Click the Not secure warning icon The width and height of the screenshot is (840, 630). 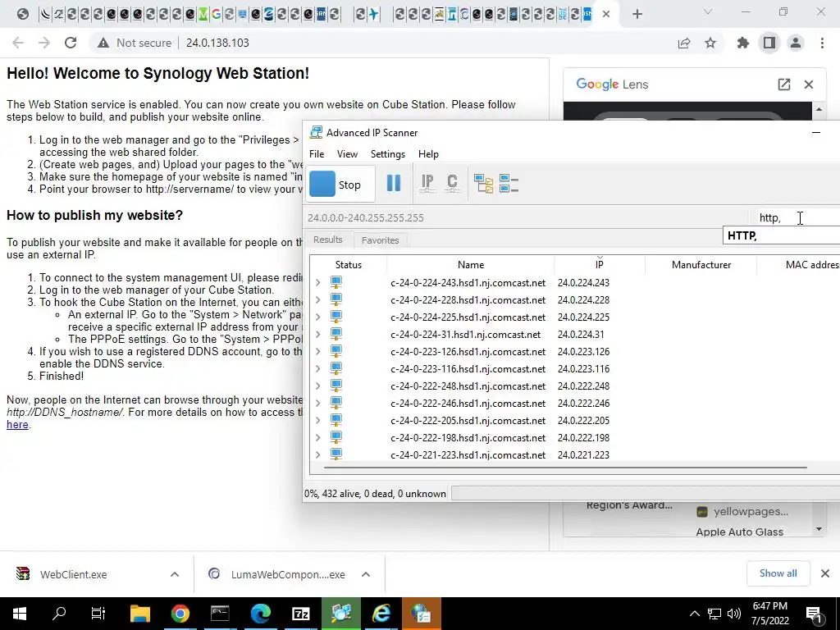(103, 43)
